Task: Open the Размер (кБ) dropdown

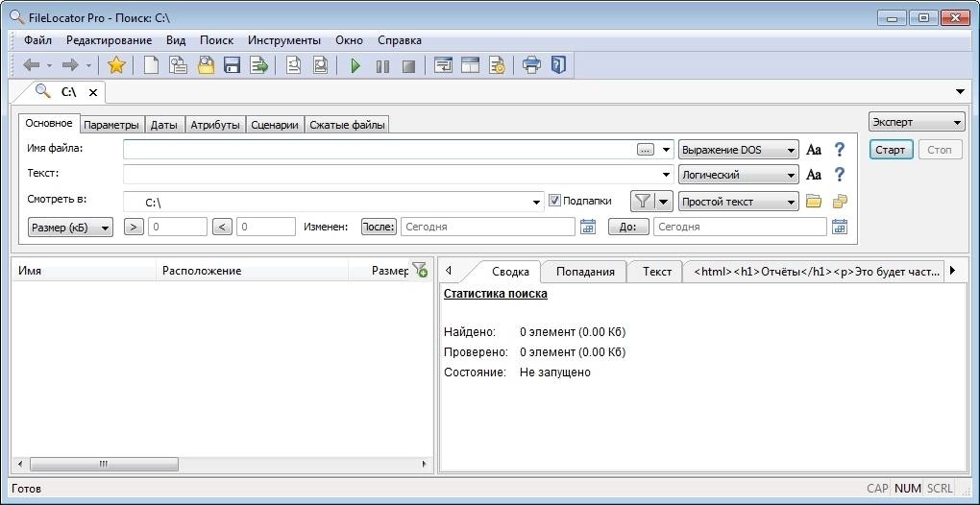Action: (71, 228)
